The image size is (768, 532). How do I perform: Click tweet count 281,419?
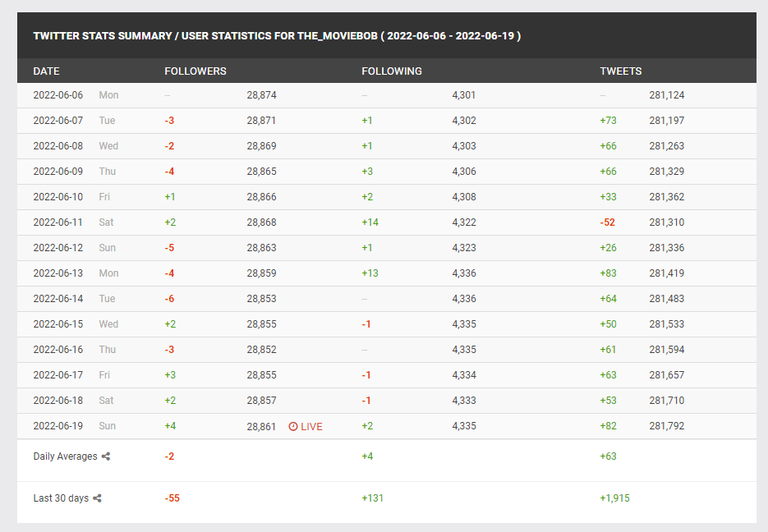(x=667, y=273)
